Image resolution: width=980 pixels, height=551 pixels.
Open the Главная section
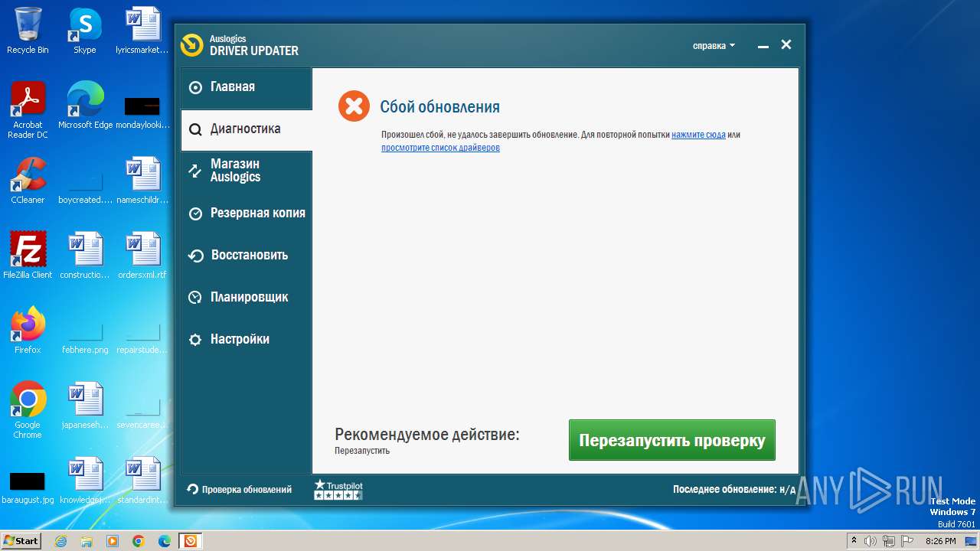pos(246,87)
